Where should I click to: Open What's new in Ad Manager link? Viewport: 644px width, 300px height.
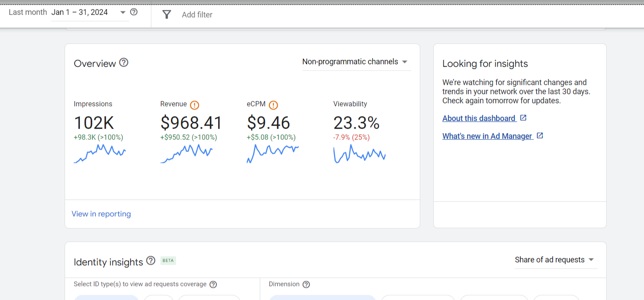coord(488,136)
